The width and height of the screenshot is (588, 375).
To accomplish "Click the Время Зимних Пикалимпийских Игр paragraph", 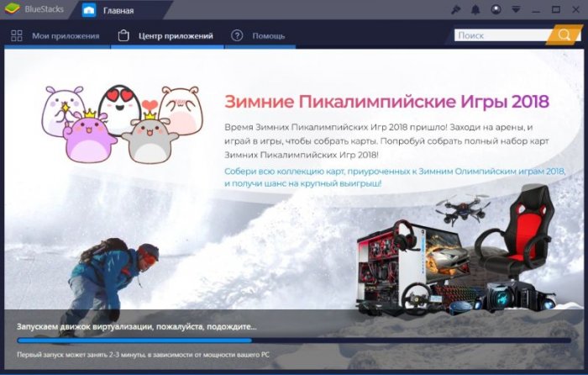I will (x=386, y=141).
